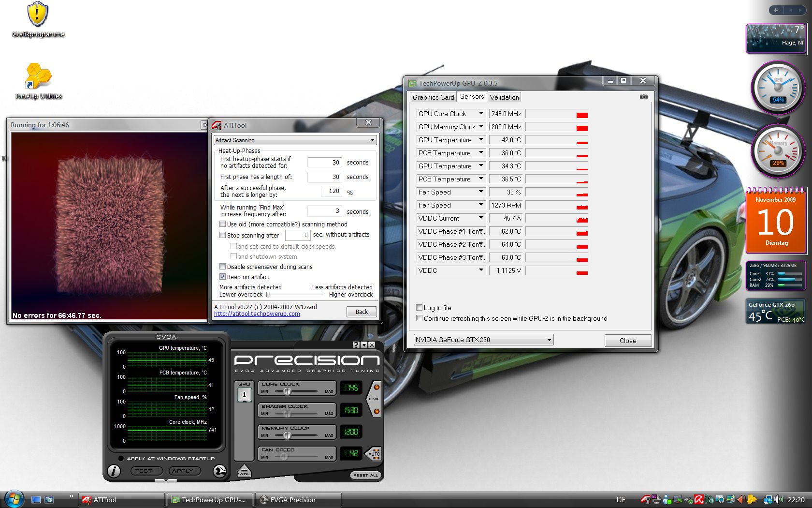Viewport: 812px width, 508px height.
Task: Toggle 'Apply at Windows startup' in Precision
Action: click(x=120, y=458)
